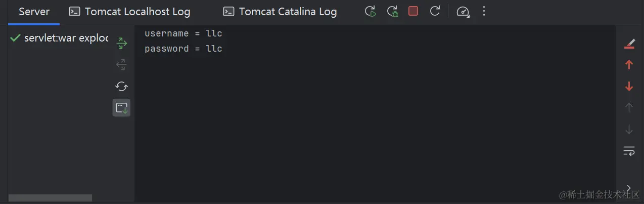644x204 pixels.
Task: Refresh deployment status icon
Action: tap(121, 86)
